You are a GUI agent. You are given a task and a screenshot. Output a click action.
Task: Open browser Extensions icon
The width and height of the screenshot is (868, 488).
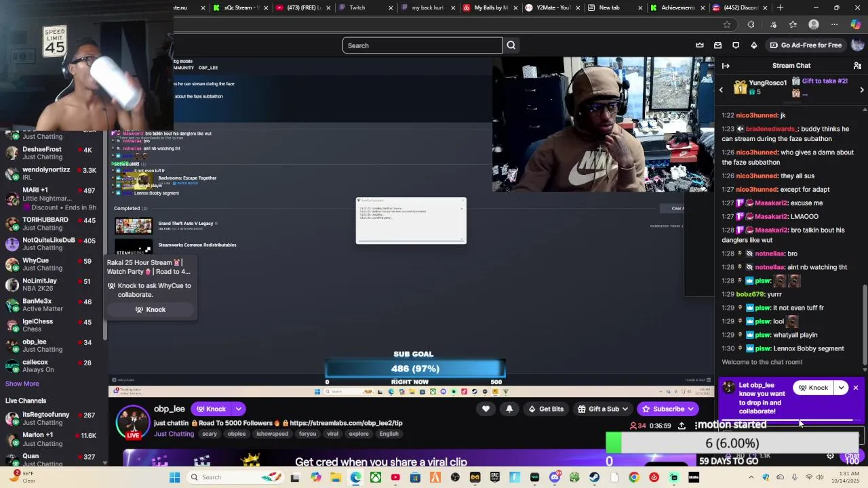(751, 24)
